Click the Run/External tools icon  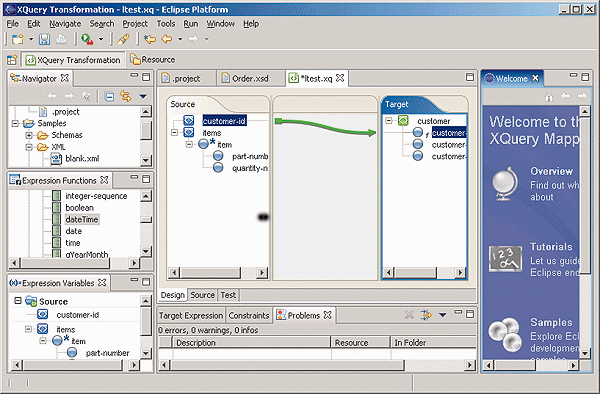pos(87,39)
